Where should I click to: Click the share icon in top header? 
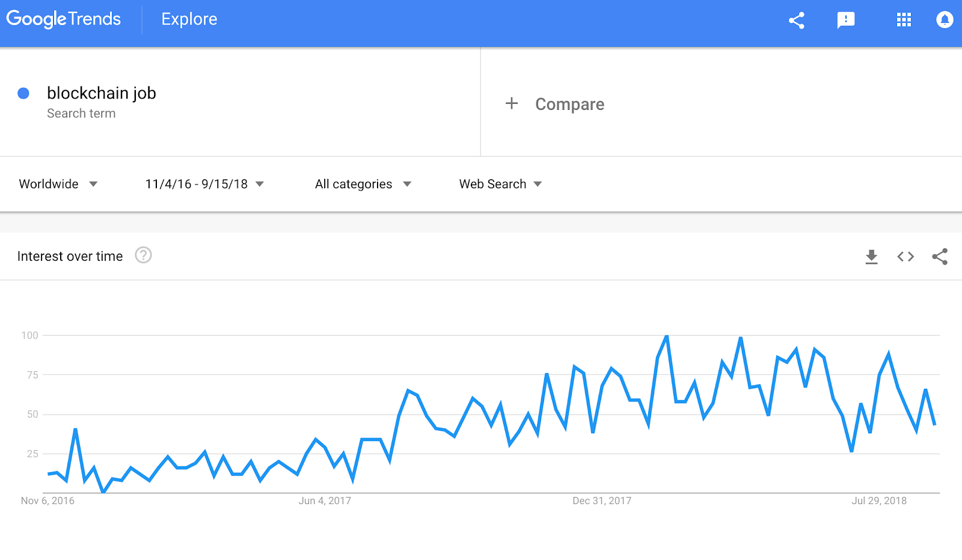(x=797, y=20)
